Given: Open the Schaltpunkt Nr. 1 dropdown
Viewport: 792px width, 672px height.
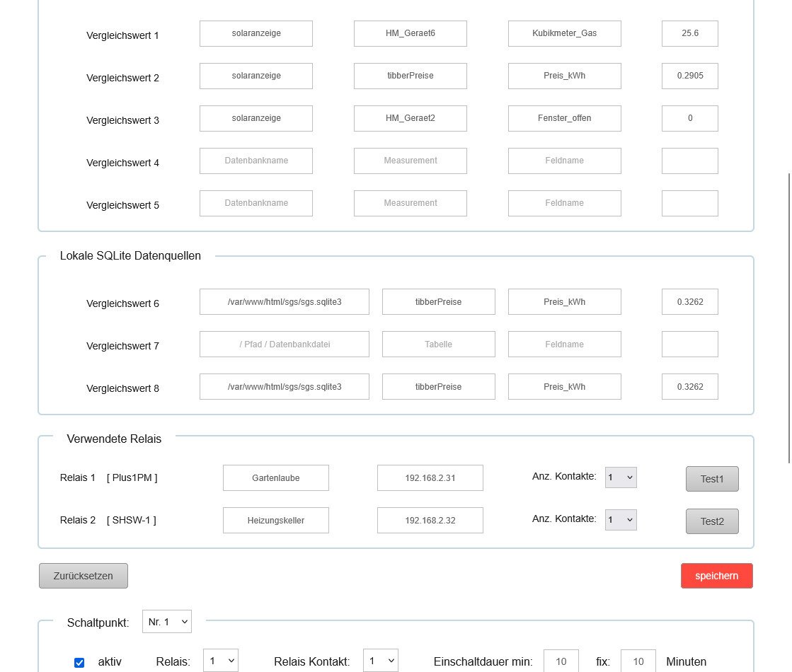Looking at the screenshot, I should (x=167, y=622).
